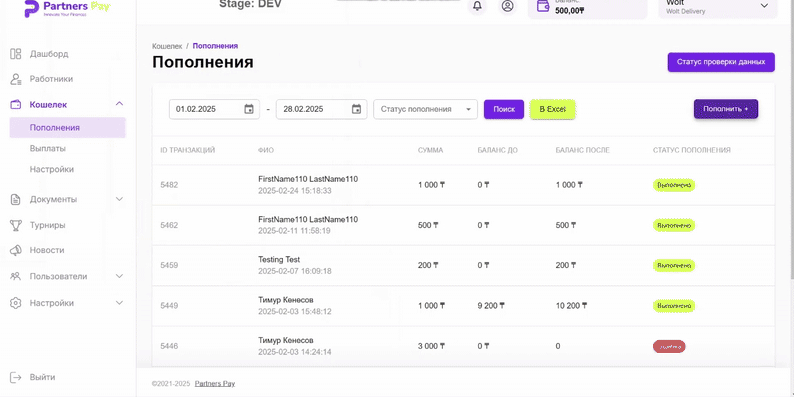
Task: Open the user profile icon
Action: point(507,6)
